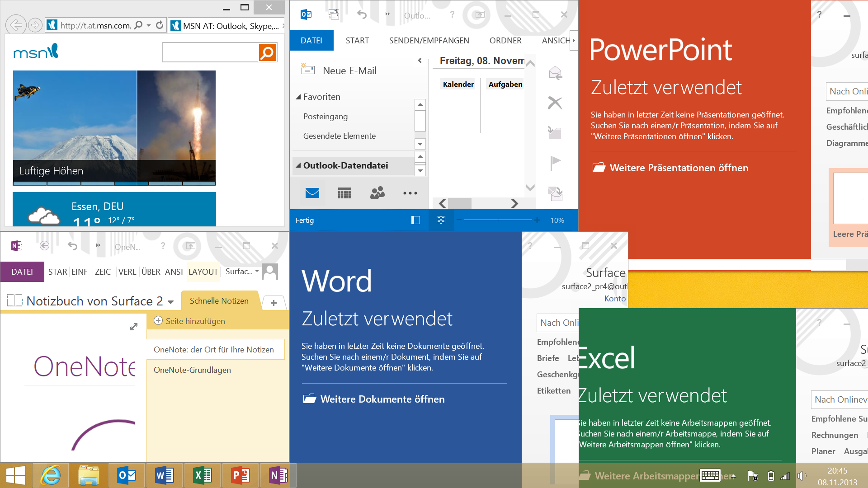Click the MSN search magnifier button
Screen dimensions: 868x488
tap(267, 53)
